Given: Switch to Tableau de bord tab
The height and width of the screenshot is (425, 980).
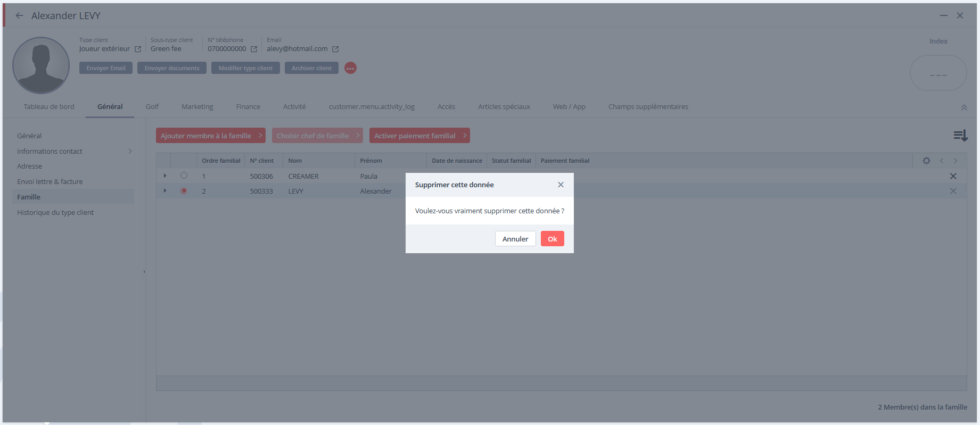Looking at the screenshot, I should tap(49, 106).
